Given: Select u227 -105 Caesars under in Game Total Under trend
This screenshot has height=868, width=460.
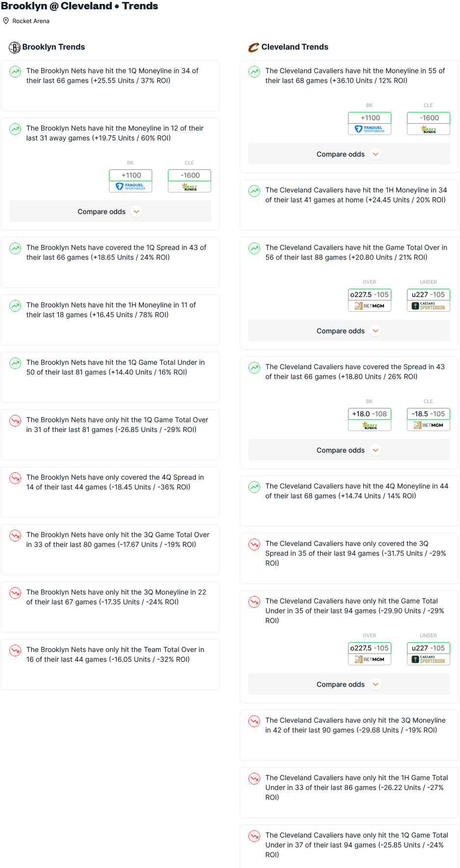Looking at the screenshot, I should [429, 653].
